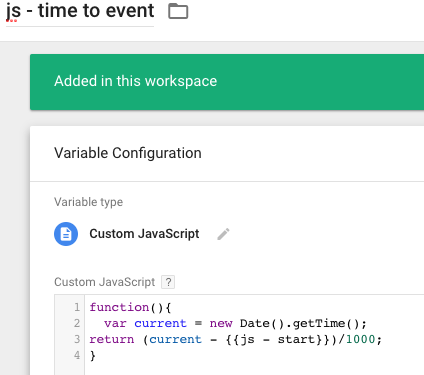Open the question mark help for Custom JavaScript
This screenshot has width=424, height=375.
pyautogui.click(x=168, y=282)
